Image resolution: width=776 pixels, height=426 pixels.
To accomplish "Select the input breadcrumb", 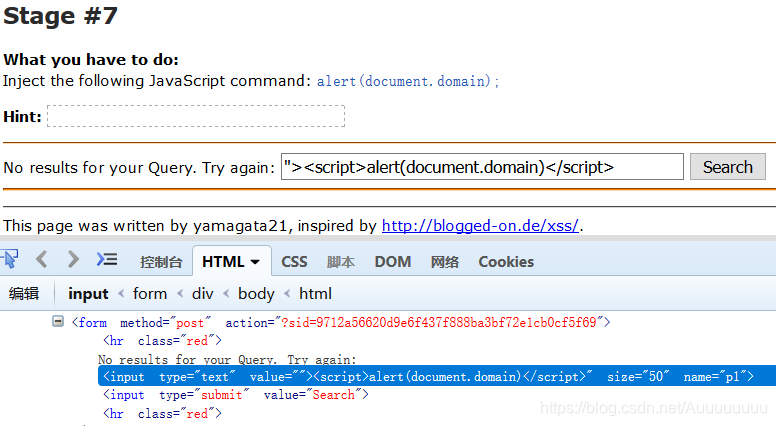I will coord(88,294).
